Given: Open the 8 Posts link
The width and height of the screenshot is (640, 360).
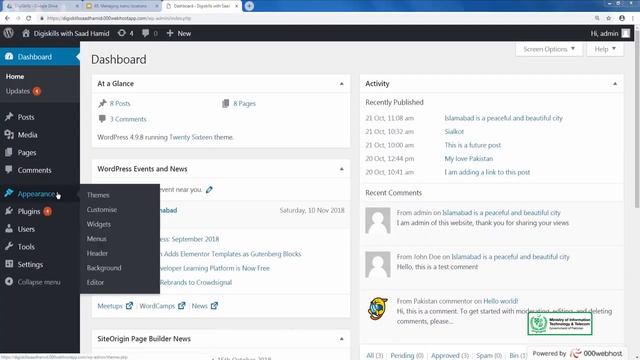Looking at the screenshot, I should coord(120,104).
